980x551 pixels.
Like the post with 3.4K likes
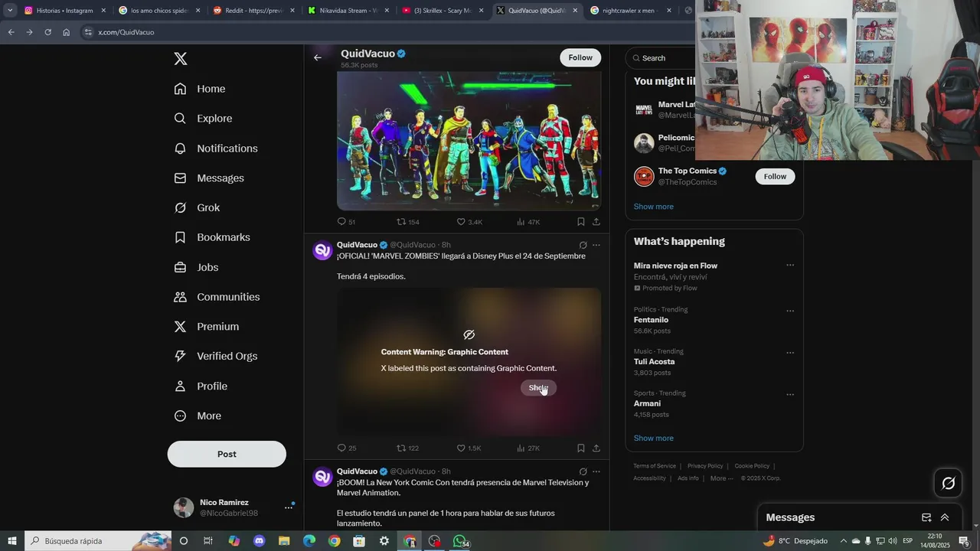(x=469, y=222)
